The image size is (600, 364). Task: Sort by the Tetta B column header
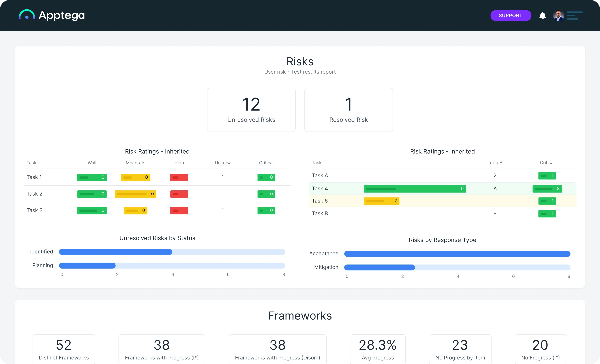click(x=495, y=163)
